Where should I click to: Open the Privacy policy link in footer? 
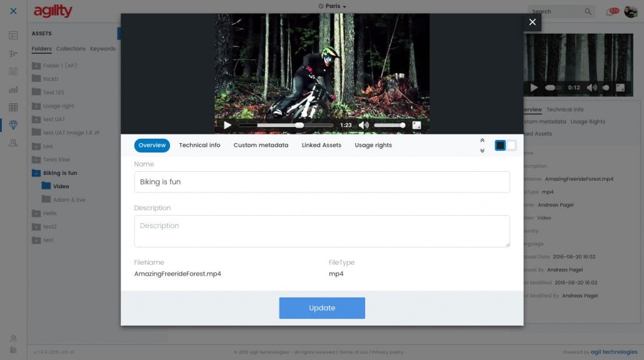[x=390, y=351]
